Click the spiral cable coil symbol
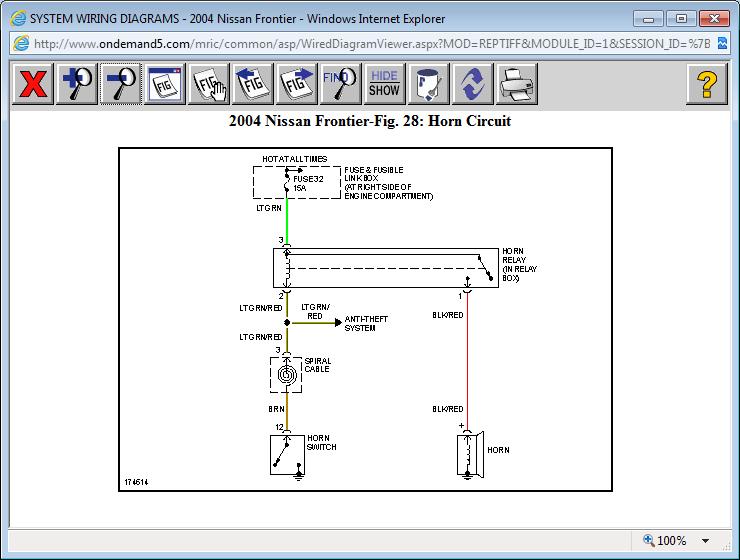The height and width of the screenshot is (560, 740). click(286, 375)
